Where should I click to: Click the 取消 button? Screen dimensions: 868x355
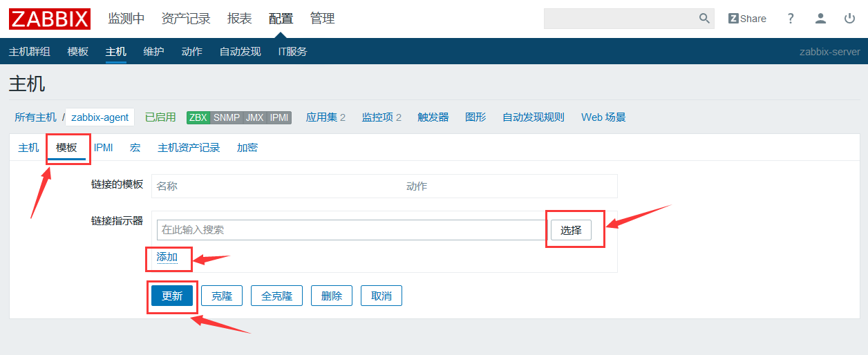381,296
